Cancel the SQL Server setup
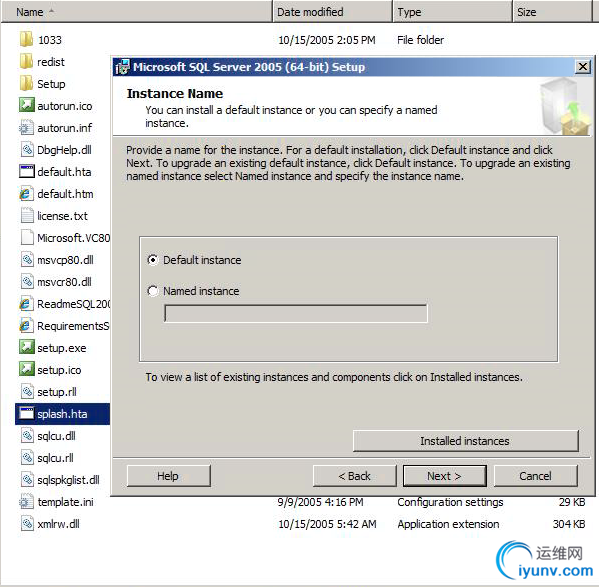 click(x=535, y=476)
